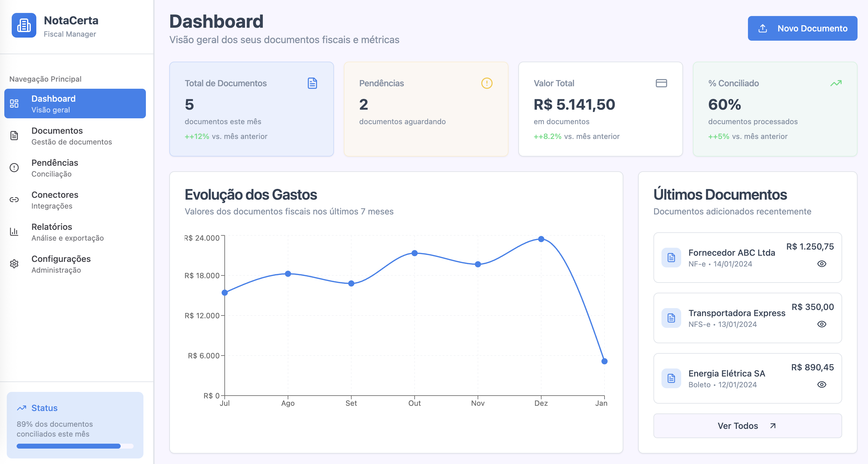This screenshot has width=868, height=464.
Task: Click the document icon on Total de Documentos card
Action: click(x=312, y=83)
